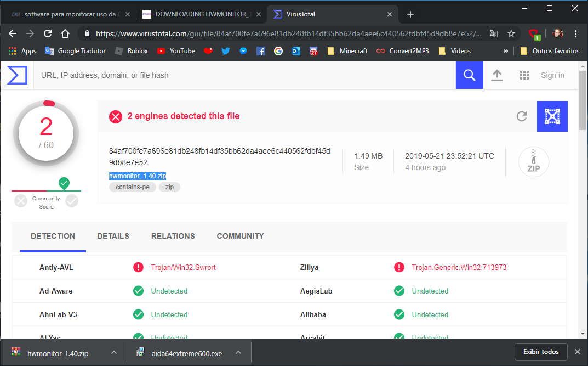
Task: Open Apps bookmarks shortcut
Action: click(22, 51)
